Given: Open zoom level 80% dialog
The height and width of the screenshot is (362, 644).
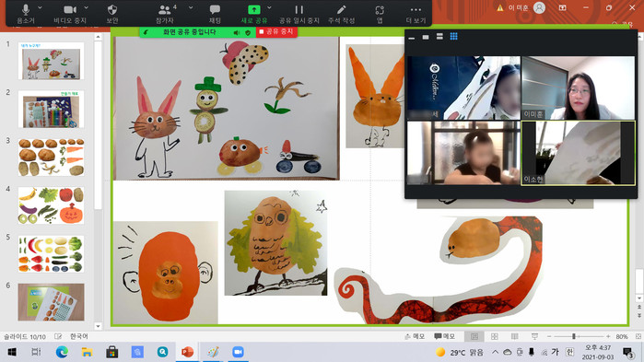Looking at the screenshot, I should 622,336.
